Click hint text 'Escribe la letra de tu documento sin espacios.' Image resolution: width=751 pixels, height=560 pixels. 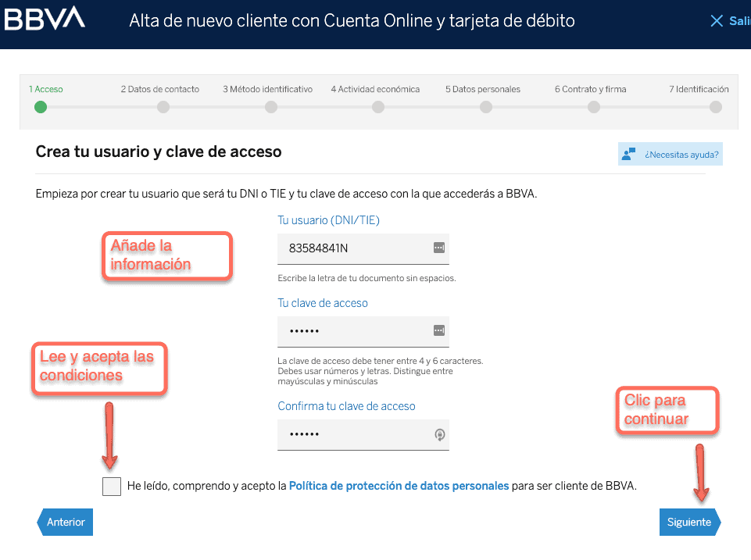click(x=367, y=278)
